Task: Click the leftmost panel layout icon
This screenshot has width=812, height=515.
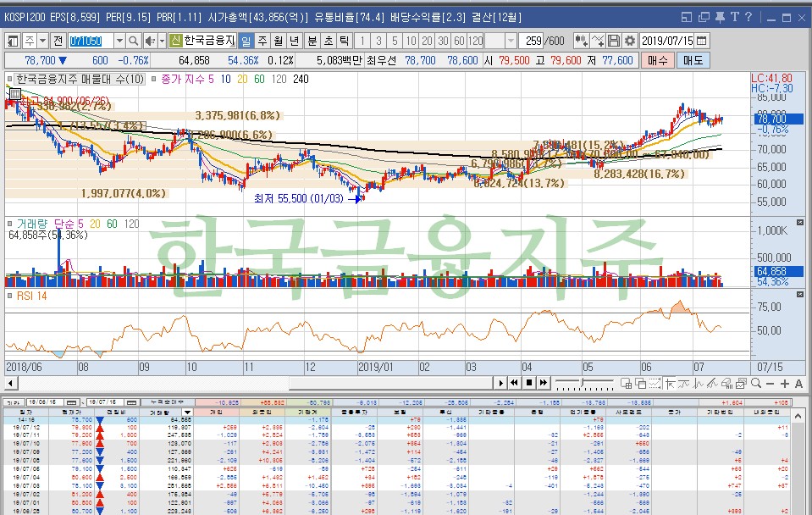Action: point(13,41)
